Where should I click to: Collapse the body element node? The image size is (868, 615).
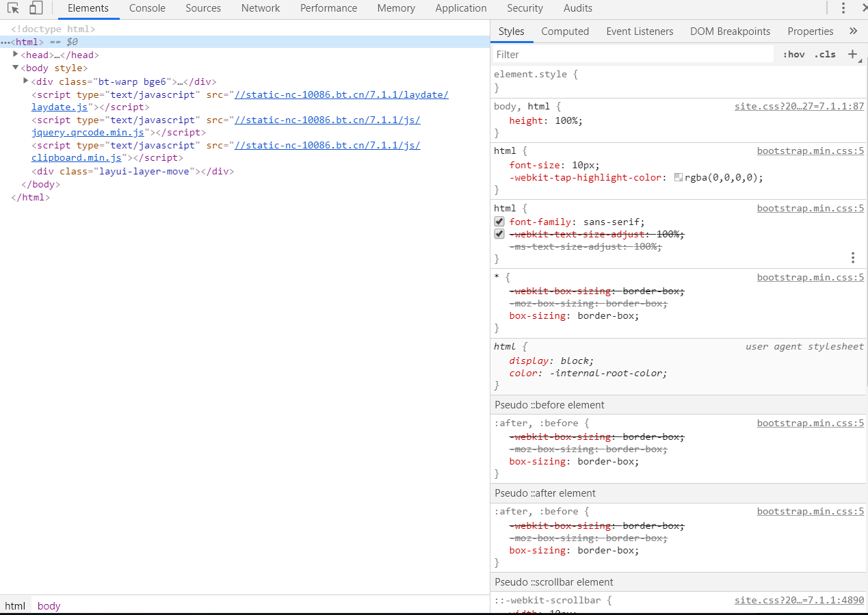pos(16,67)
